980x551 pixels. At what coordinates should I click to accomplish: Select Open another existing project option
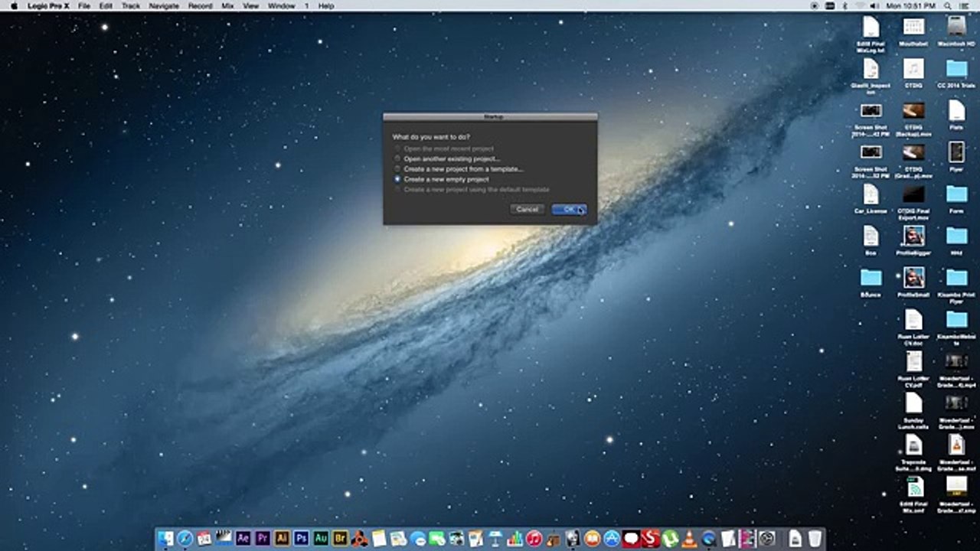(x=452, y=158)
